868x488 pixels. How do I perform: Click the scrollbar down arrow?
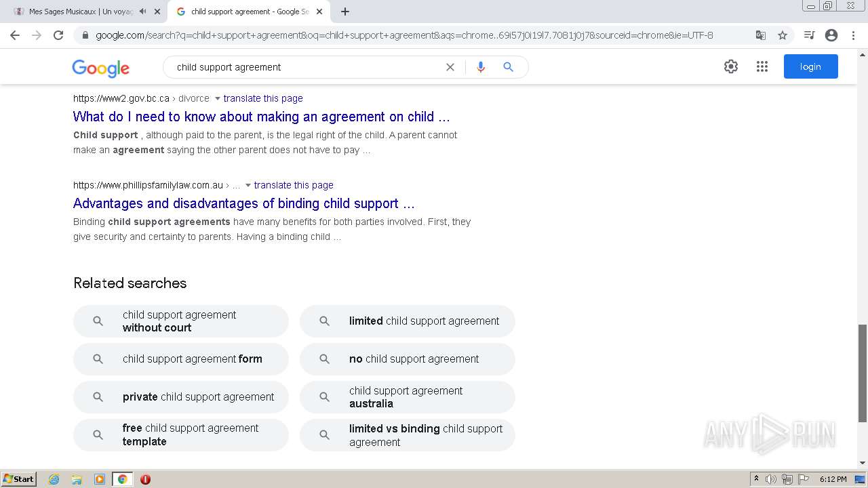(x=863, y=464)
